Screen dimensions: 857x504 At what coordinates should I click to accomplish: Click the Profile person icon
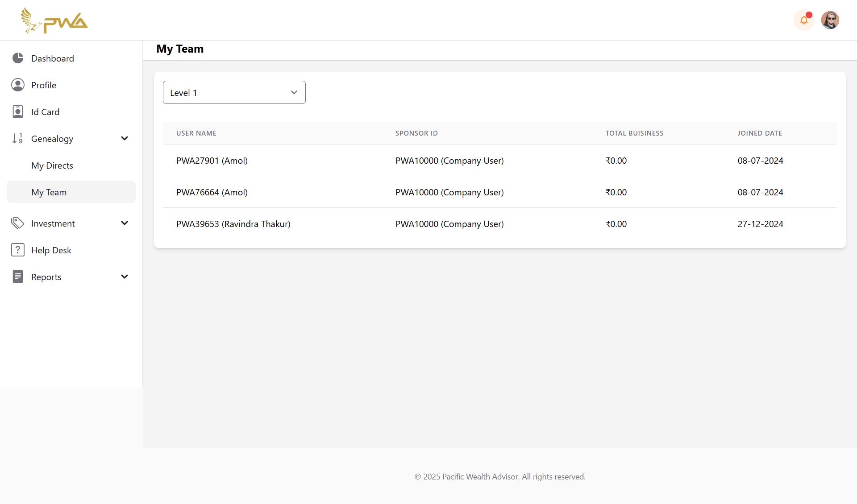click(x=18, y=85)
